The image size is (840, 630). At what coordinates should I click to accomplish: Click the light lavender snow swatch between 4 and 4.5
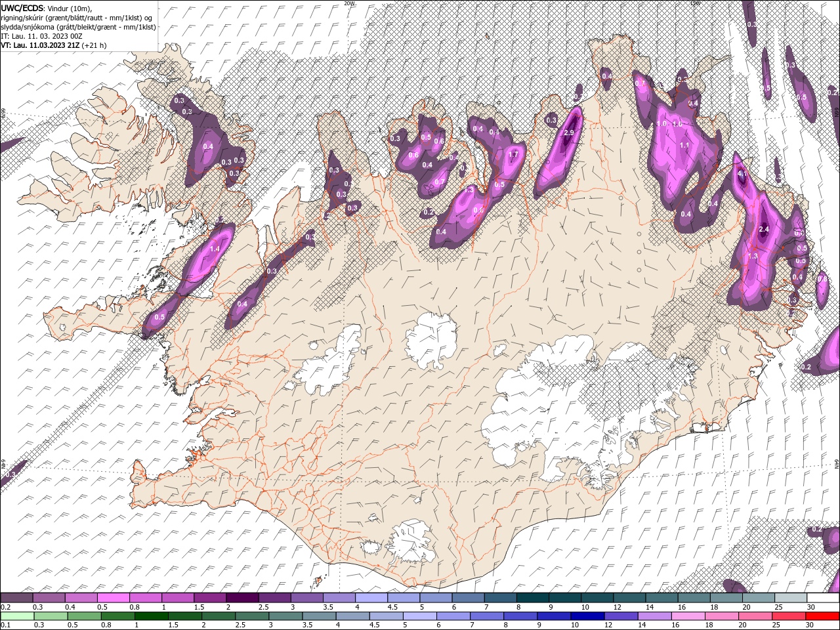click(x=371, y=598)
